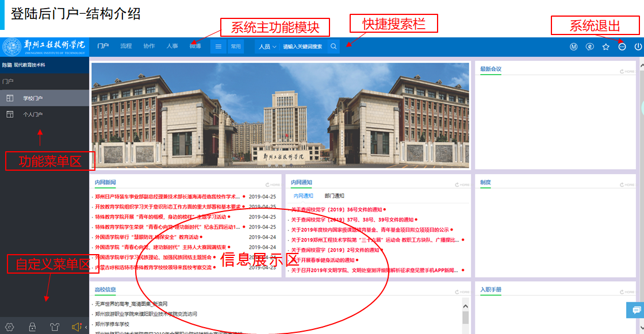Click the power logout icon
Screen dimensions: 644x334
click(638, 47)
